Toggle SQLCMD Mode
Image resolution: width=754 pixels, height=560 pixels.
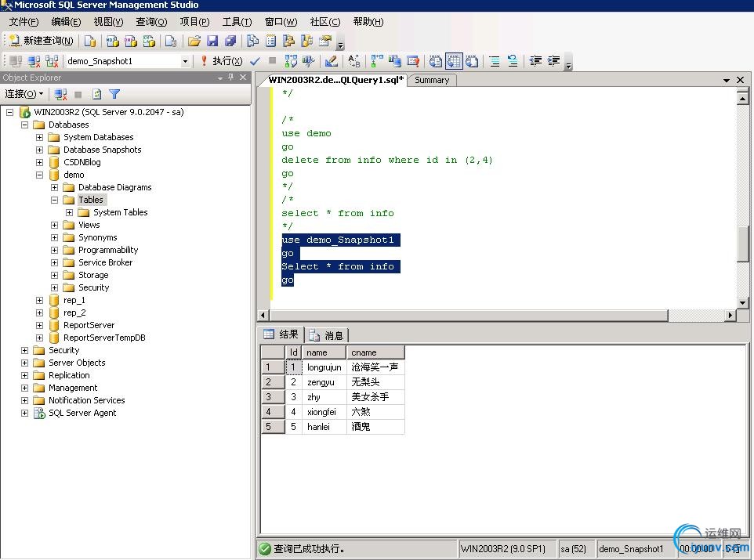click(x=413, y=61)
